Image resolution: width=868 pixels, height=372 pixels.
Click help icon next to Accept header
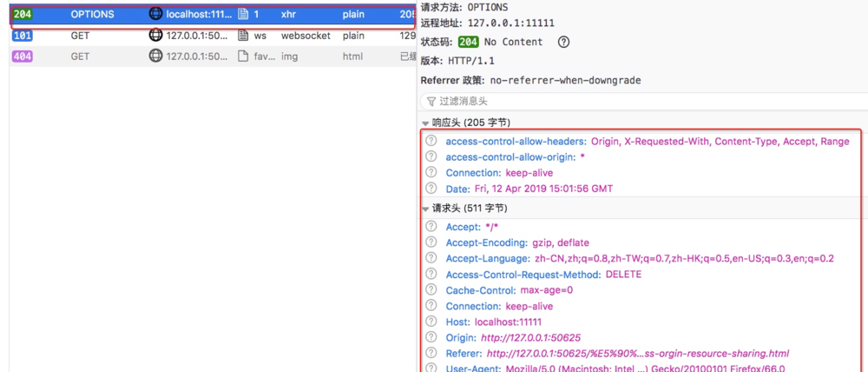click(431, 226)
